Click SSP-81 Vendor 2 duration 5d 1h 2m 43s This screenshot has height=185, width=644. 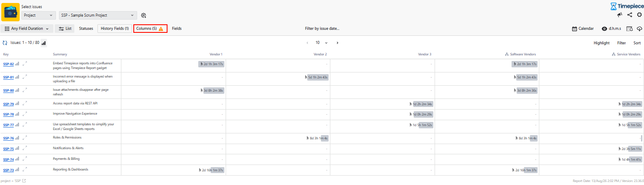coord(316,77)
